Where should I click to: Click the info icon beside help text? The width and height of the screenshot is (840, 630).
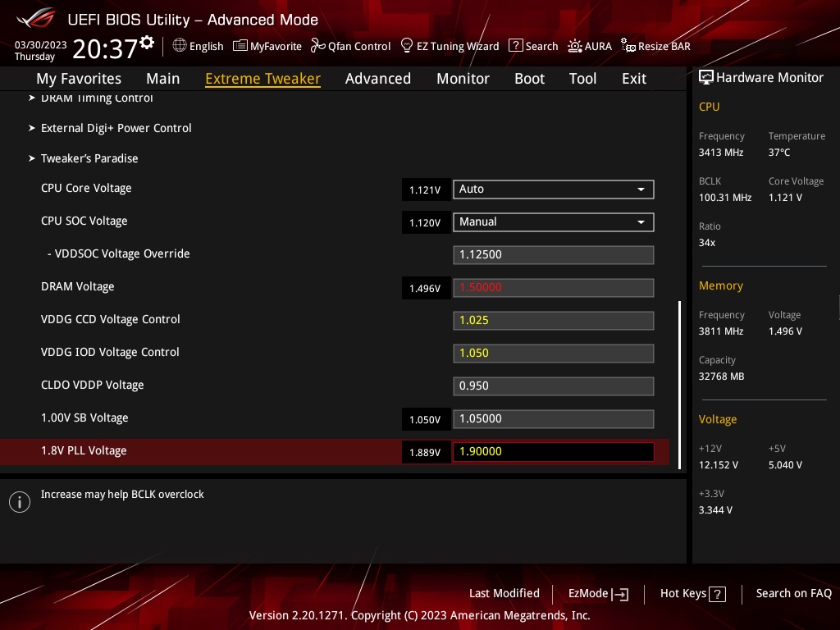tap(20, 502)
